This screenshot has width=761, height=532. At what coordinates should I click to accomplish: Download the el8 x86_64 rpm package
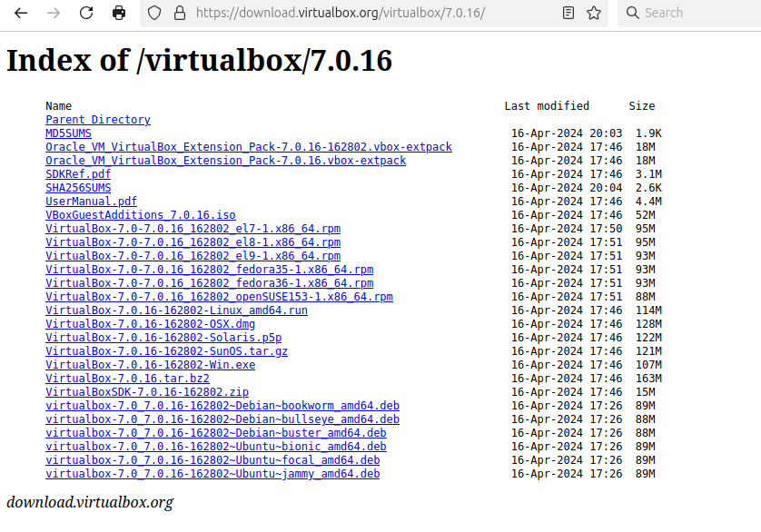point(193,241)
